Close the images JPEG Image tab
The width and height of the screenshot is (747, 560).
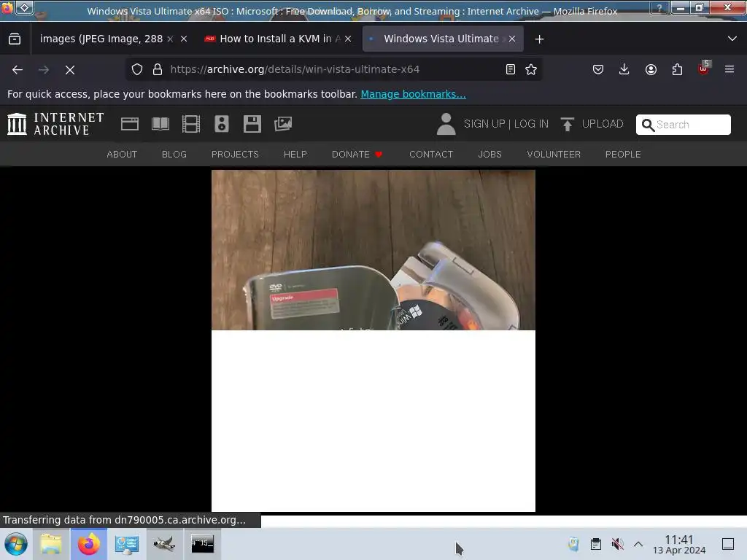tap(184, 39)
